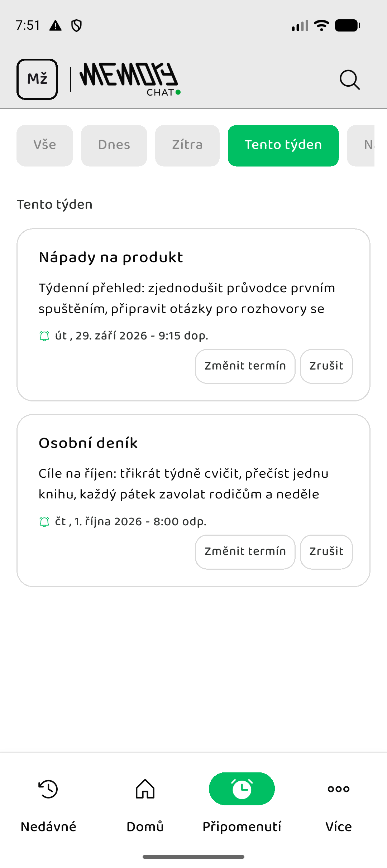Image resolution: width=387 pixels, height=868 pixels.
Task: Open the Domů home icon
Action: (x=145, y=789)
